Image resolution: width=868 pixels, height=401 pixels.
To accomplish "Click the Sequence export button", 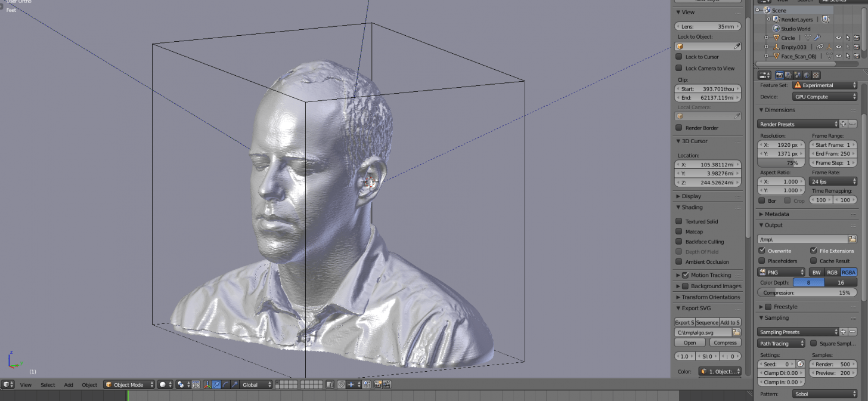I will (x=707, y=322).
